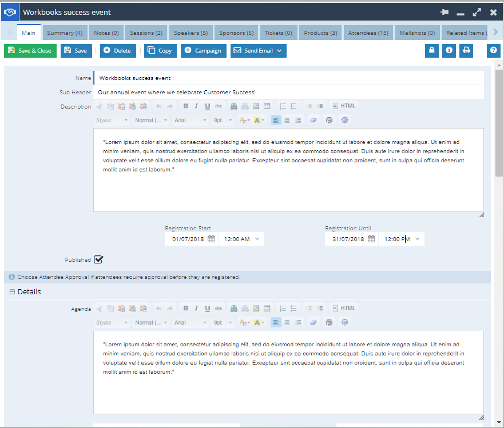Uncheck the Published checkbox
Screen dimensions: 504x428
[x=98, y=259]
